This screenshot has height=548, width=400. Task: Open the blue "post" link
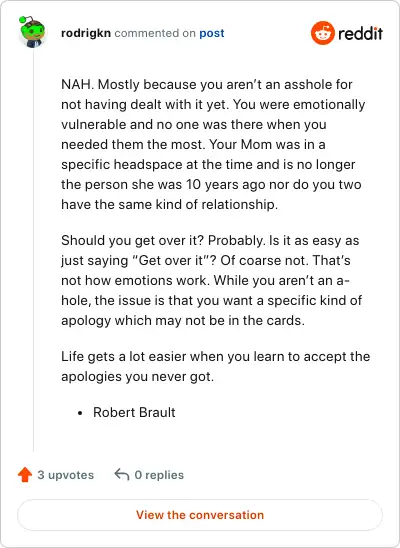coord(212,34)
